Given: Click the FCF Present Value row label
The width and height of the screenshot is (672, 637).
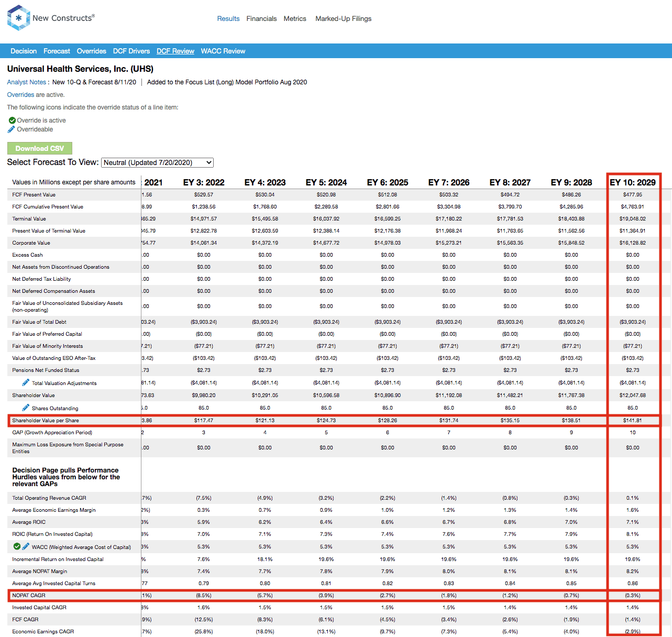Looking at the screenshot, I should [x=34, y=195].
